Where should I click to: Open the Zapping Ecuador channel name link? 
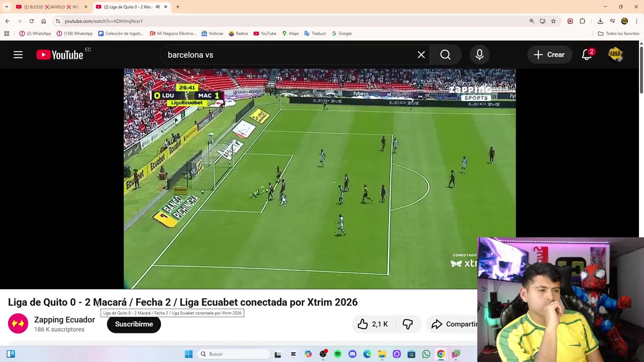(64, 320)
